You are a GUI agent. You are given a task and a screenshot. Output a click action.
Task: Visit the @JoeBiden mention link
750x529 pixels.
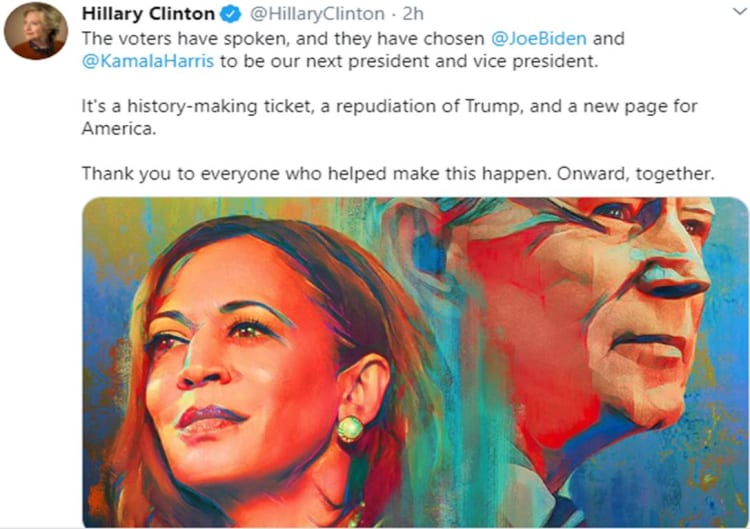point(547,40)
